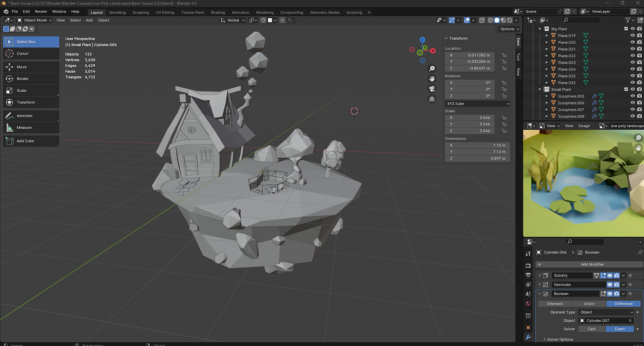The width and height of the screenshot is (644, 346).
Task: Switch to the Shading workspace tab
Action: pyautogui.click(x=218, y=13)
